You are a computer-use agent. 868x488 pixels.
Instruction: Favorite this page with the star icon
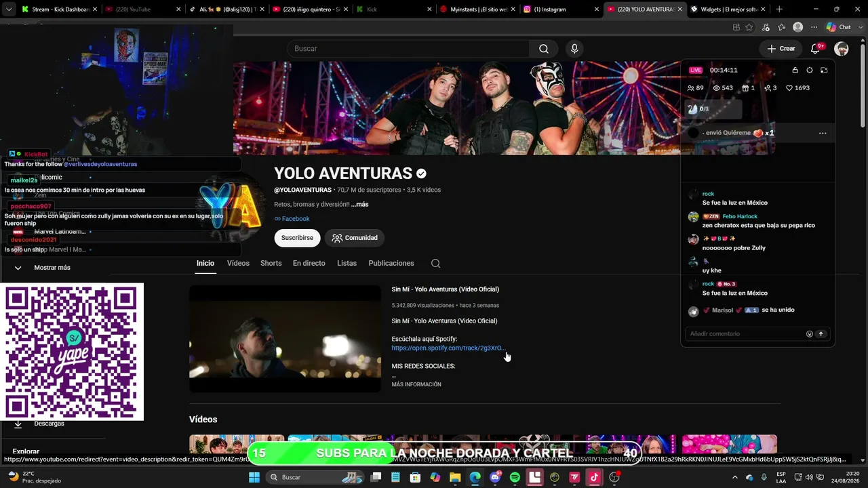coord(749,27)
